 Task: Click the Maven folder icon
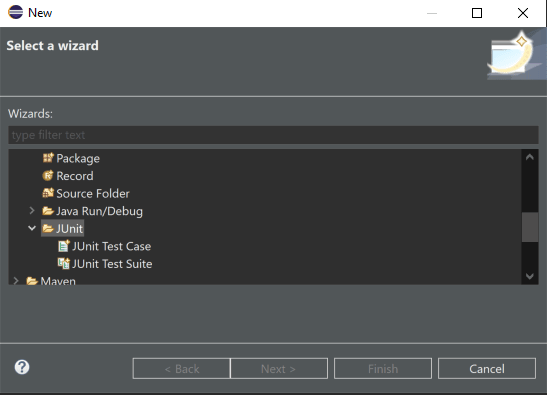32,281
